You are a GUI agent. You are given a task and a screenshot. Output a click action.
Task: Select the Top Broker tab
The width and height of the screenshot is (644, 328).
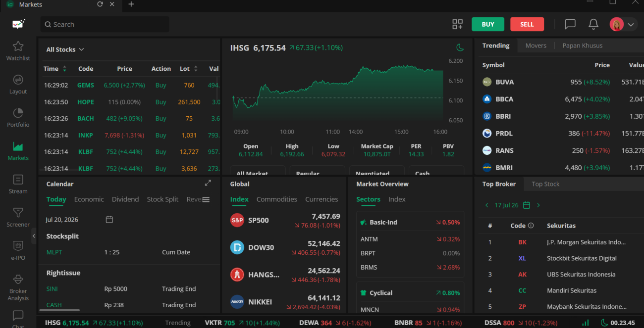tap(499, 184)
